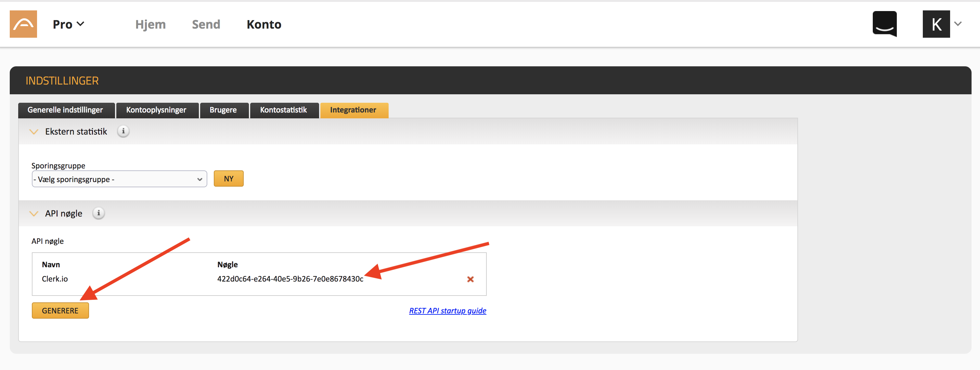Image resolution: width=980 pixels, height=370 pixels.
Task: Show info icon beside API nøgle
Action: (x=98, y=213)
